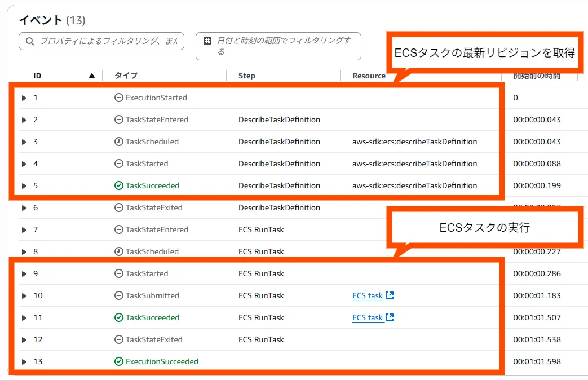
Task: Click clock icon beside TaskScheduled row 8
Action: (118, 252)
